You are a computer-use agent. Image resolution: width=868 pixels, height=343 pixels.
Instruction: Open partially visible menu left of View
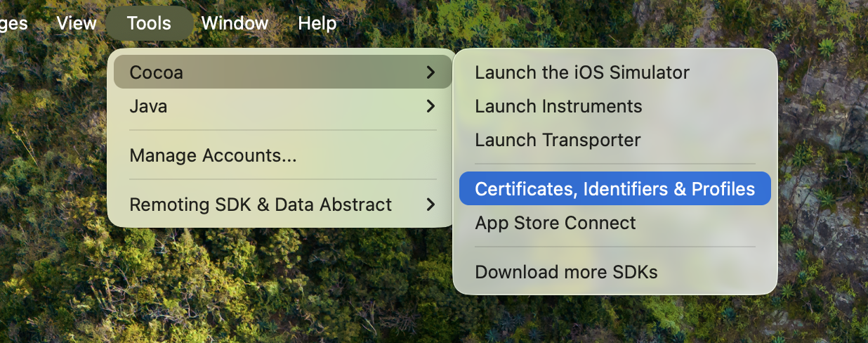[13, 23]
